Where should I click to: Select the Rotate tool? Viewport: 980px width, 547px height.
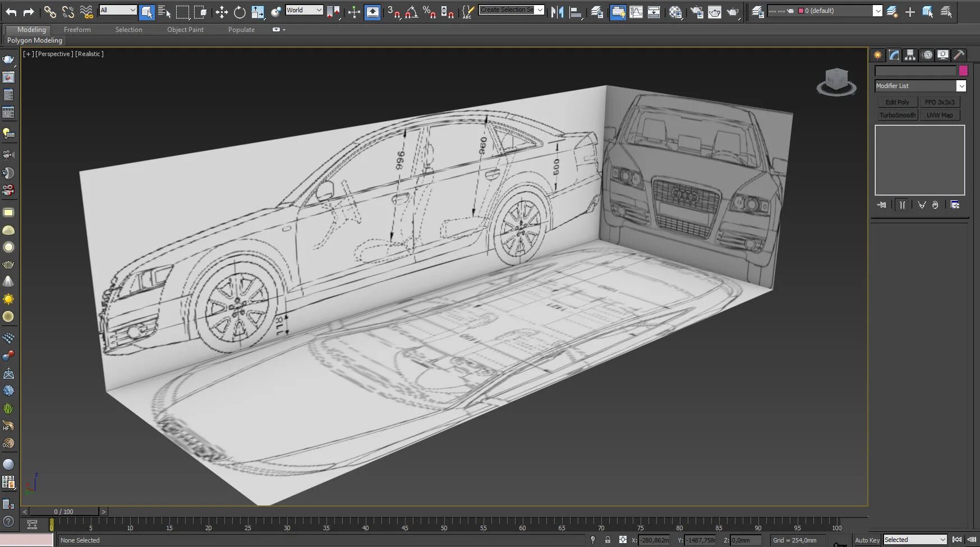pyautogui.click(x=240, y=12)
